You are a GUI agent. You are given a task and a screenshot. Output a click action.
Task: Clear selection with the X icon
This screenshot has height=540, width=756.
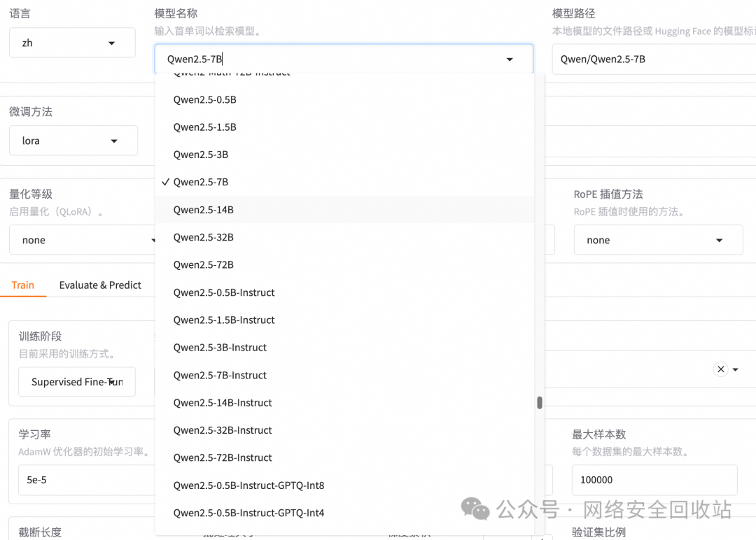pos(721,369)
